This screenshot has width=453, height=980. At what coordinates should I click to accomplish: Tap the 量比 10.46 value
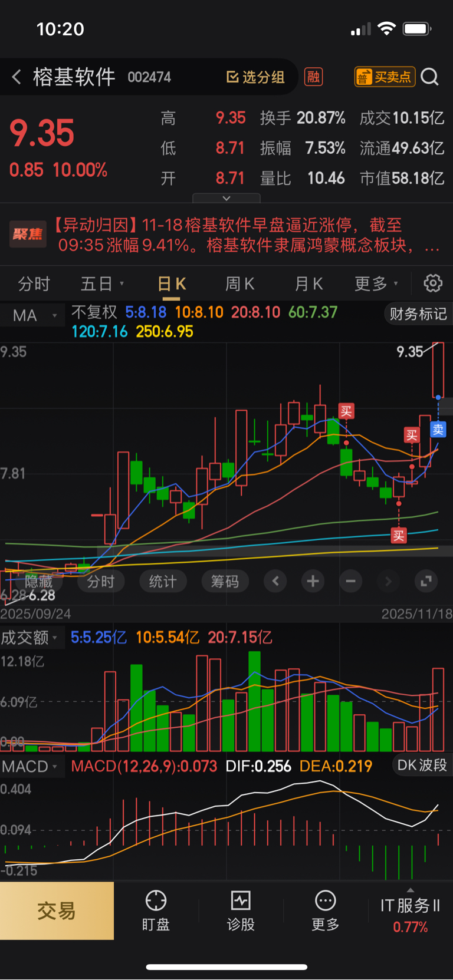[x=303, y=178]
